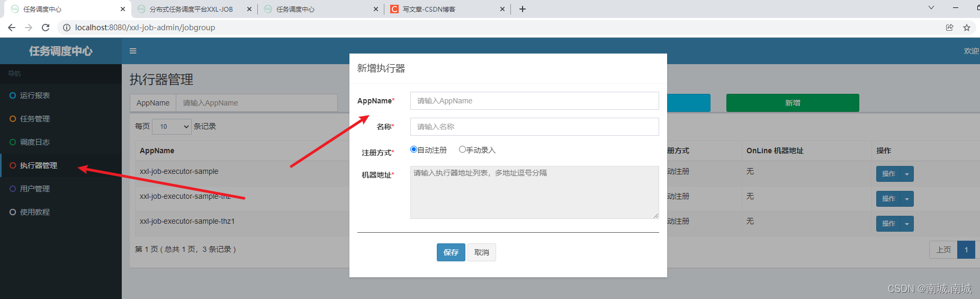Expand 操作 arrow for xxl-job-executor-sample row
The image size is (980, 299).
[907, 174]
